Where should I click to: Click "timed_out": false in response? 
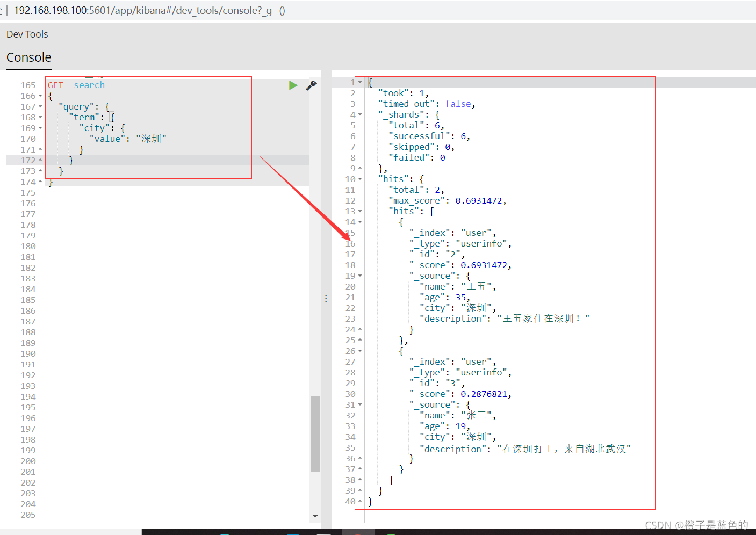tap(427, 104)
